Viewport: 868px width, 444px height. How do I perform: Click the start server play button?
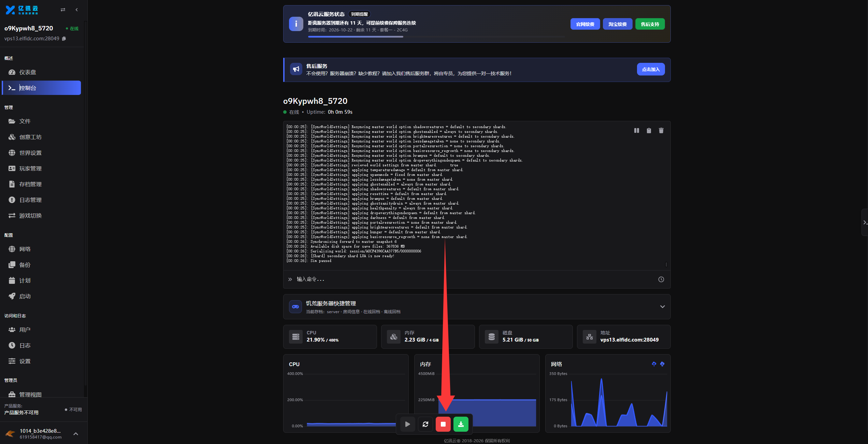tap(408, 424)
